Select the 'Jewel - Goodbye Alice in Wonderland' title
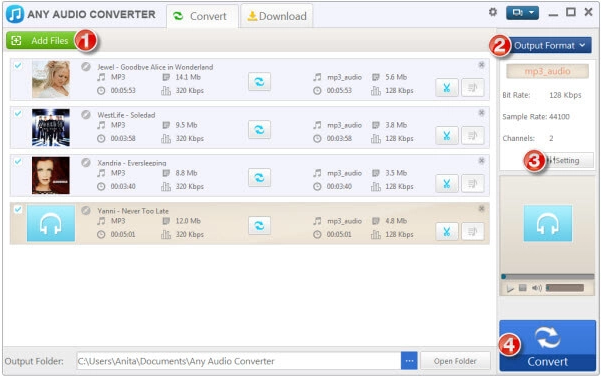The height and width of the screenshot is (381, 602). coord(155,67)
